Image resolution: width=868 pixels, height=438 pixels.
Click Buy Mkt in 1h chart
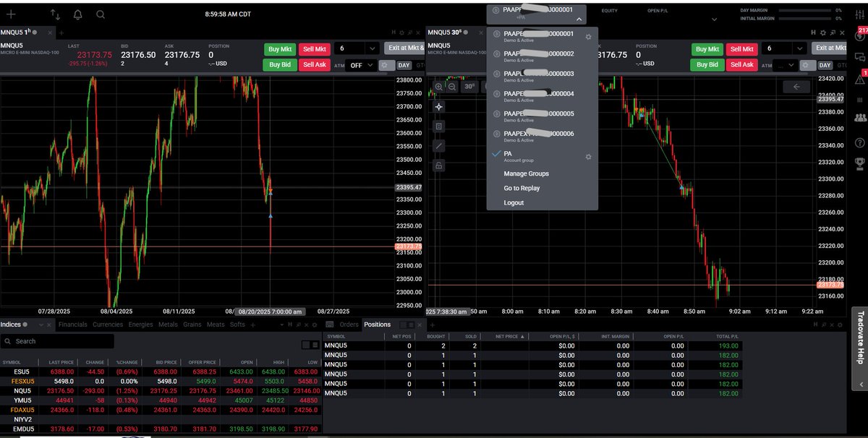click(x=279, y=48)
